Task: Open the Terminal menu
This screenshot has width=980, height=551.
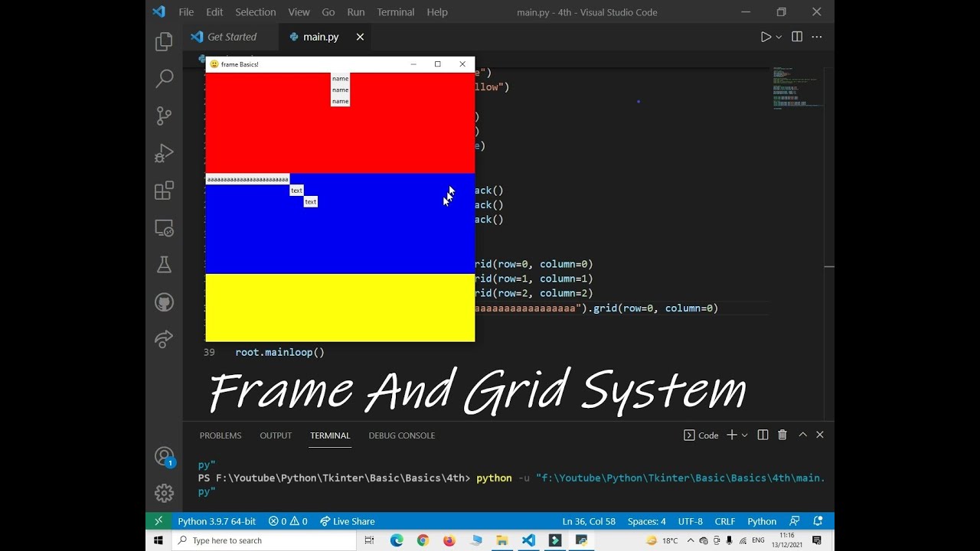Action: pos(395,12)
